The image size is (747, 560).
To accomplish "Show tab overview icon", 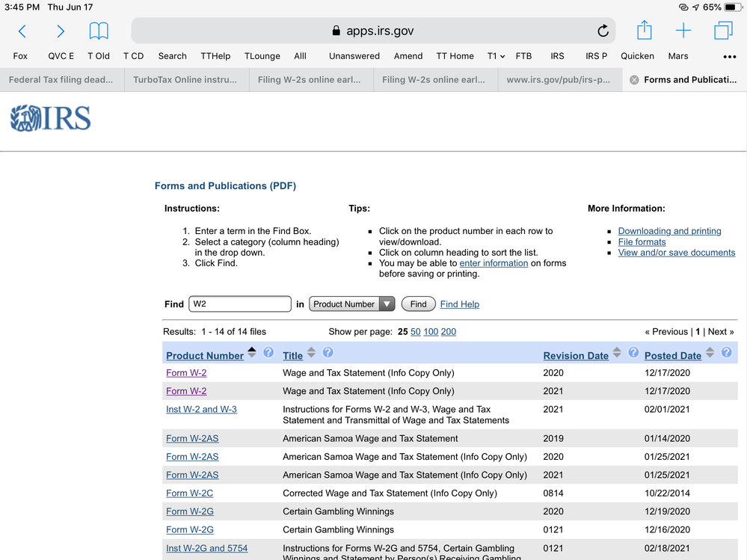I will pos(723,31).
